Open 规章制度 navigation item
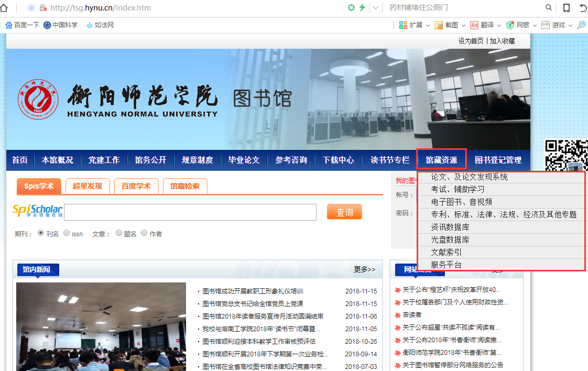This screenshot has width=588, height=371. click(x=198, y=160)
